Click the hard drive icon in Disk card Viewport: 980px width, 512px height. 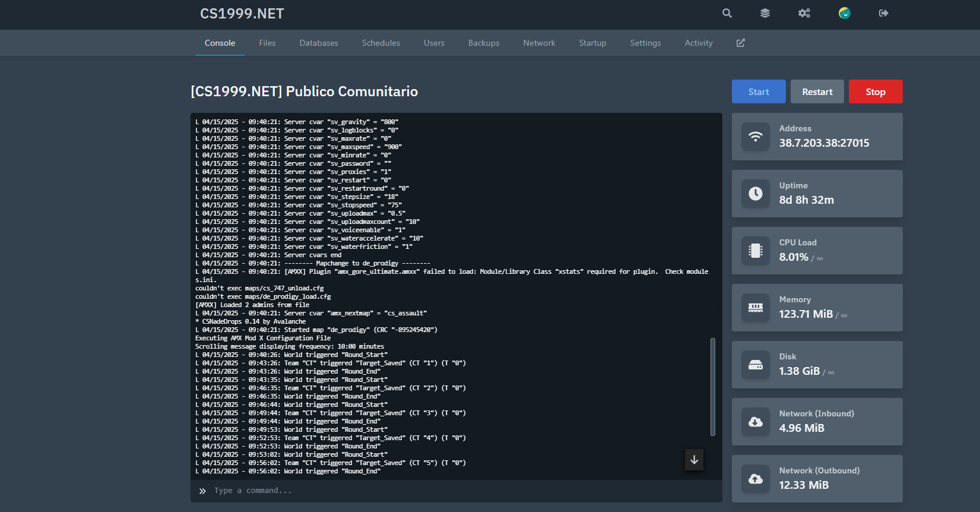pyautogui.click(x=756, y=365)
